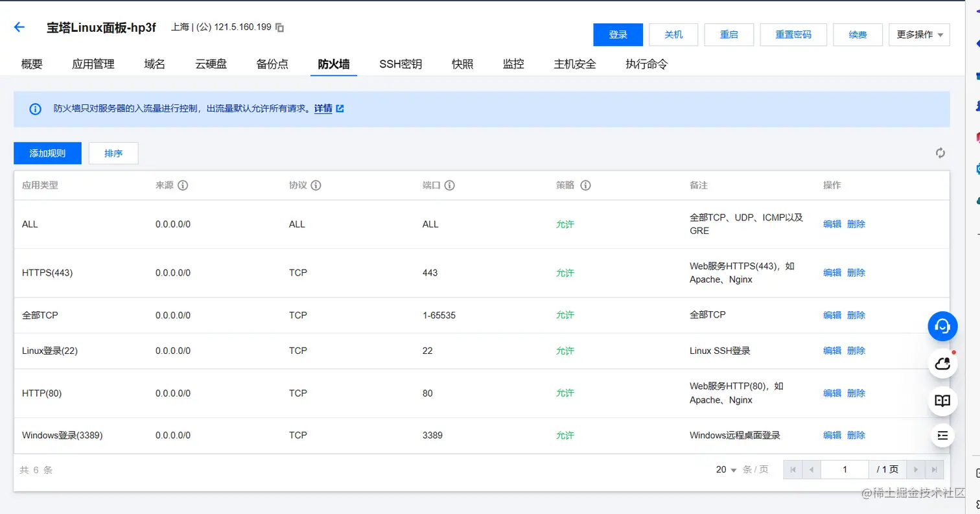
Task: Open the customer support headset icon
Action: pyautogui.click(x=942, y=326)
